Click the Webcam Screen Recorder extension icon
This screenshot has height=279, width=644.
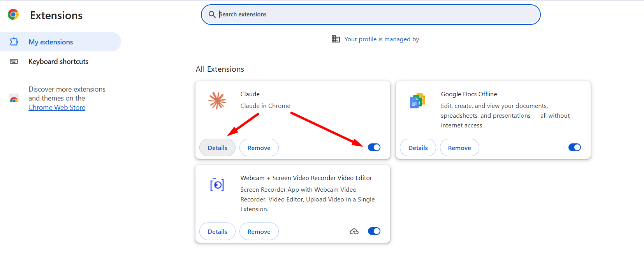tap(217, 184)
